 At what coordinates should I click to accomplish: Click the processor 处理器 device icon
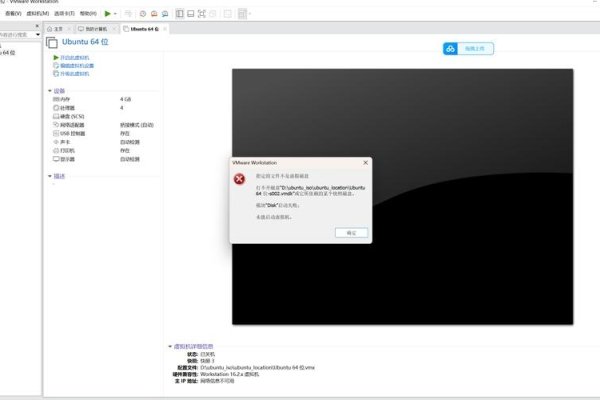56,108
